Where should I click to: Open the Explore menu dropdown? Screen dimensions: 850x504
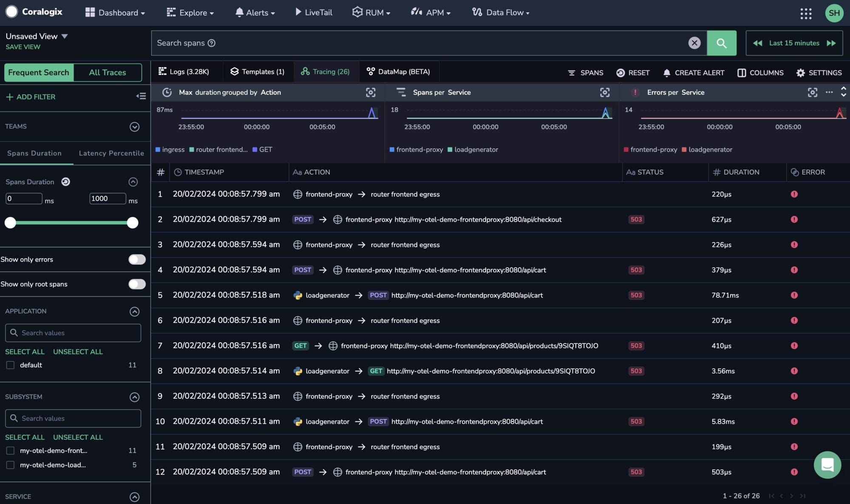click(x=190, y=13)
